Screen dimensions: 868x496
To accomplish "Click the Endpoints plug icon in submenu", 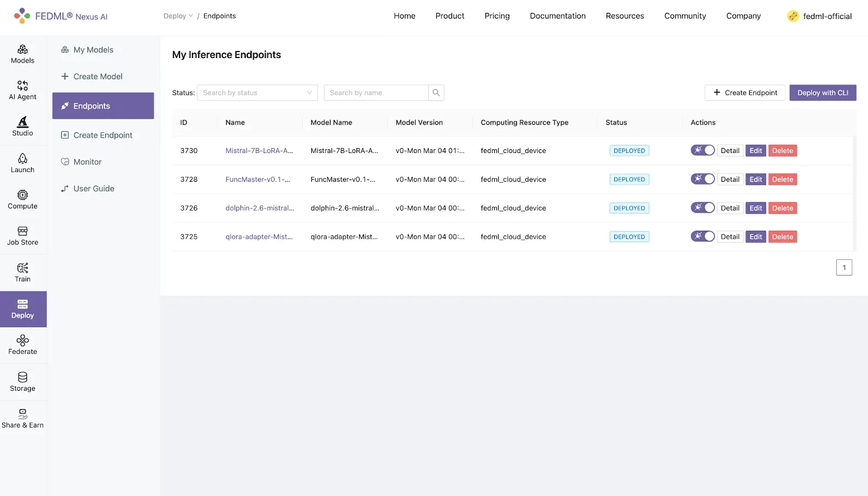I will click(x=65, y=106).
